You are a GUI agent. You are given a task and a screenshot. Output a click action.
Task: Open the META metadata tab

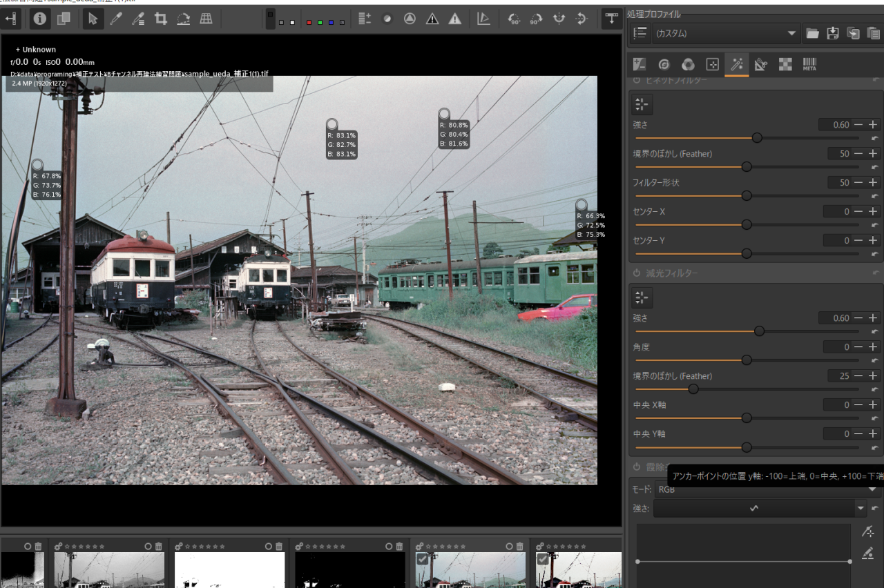(809, 64)
